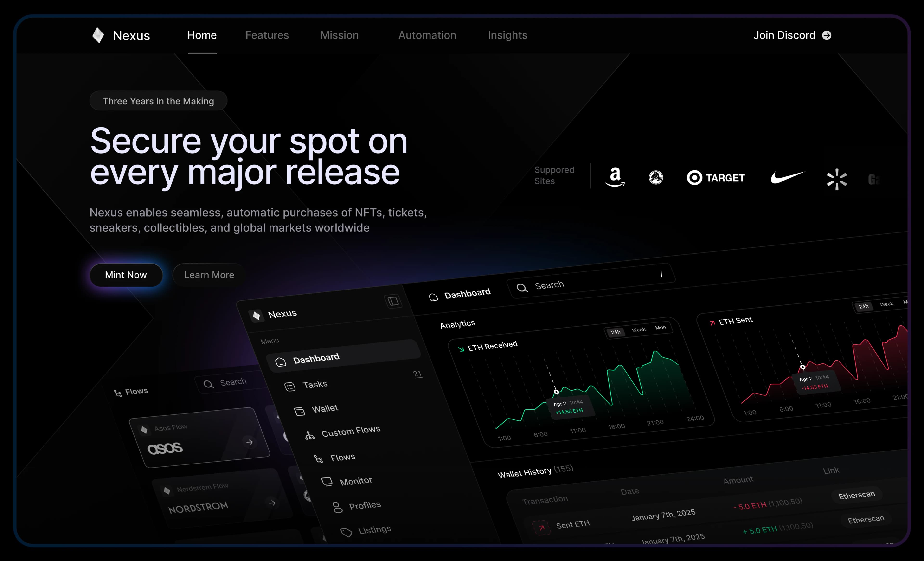
Task: Open the Mission nav item
Action: (339, 35)
